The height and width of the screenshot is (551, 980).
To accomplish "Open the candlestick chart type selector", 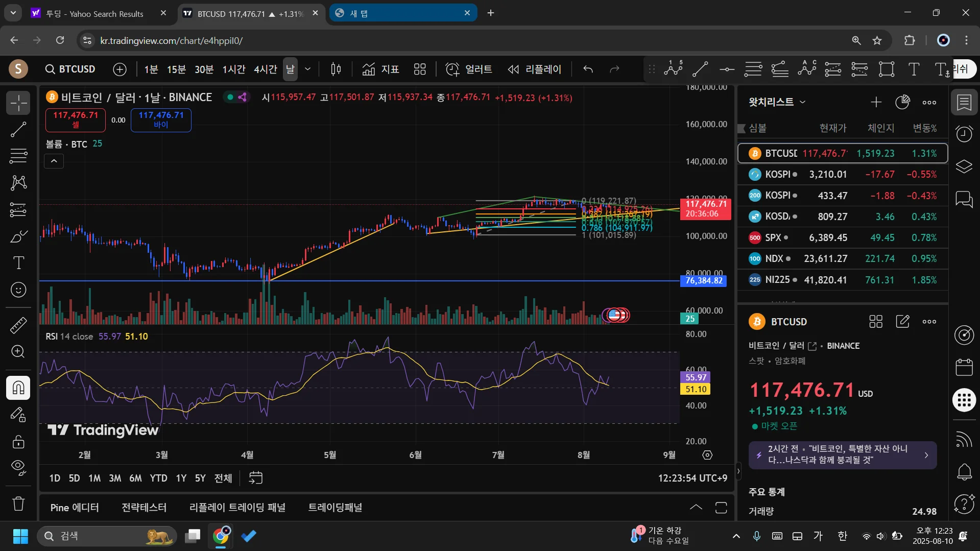I will pyautogui.click(x=336, y=69).
